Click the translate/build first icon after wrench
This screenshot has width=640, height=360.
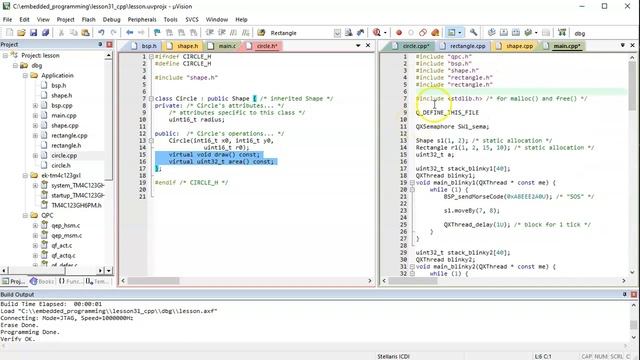click(x=491, y=33)
